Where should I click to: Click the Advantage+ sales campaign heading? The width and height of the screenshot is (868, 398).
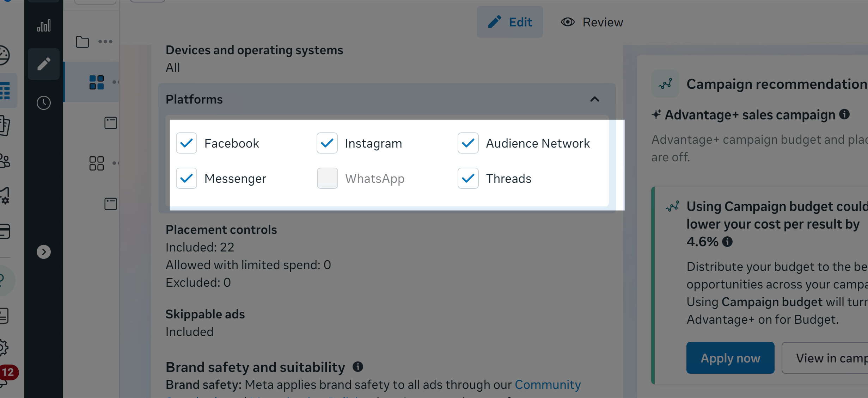750,115
